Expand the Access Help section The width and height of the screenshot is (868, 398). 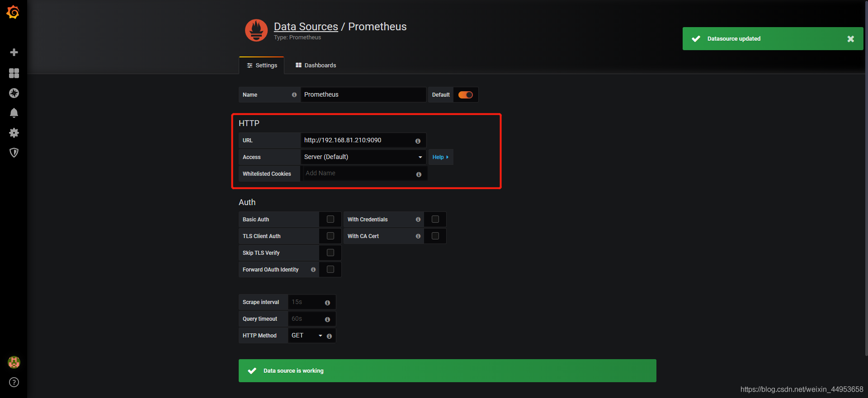(x=441, y=157)
